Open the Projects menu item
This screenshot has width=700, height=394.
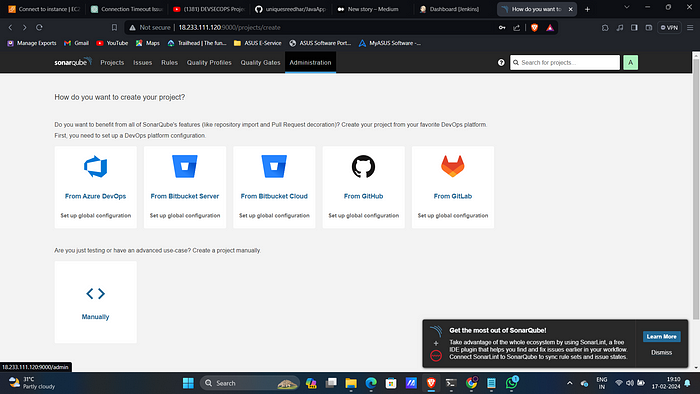[112, 62]
